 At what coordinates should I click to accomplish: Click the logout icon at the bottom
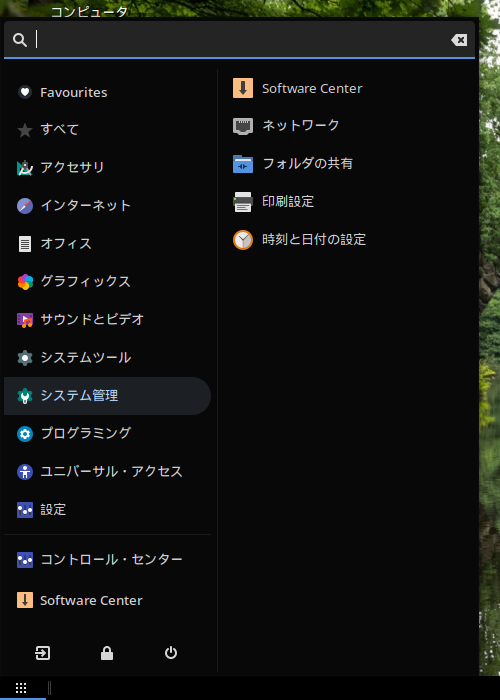(x=42, y=653)
